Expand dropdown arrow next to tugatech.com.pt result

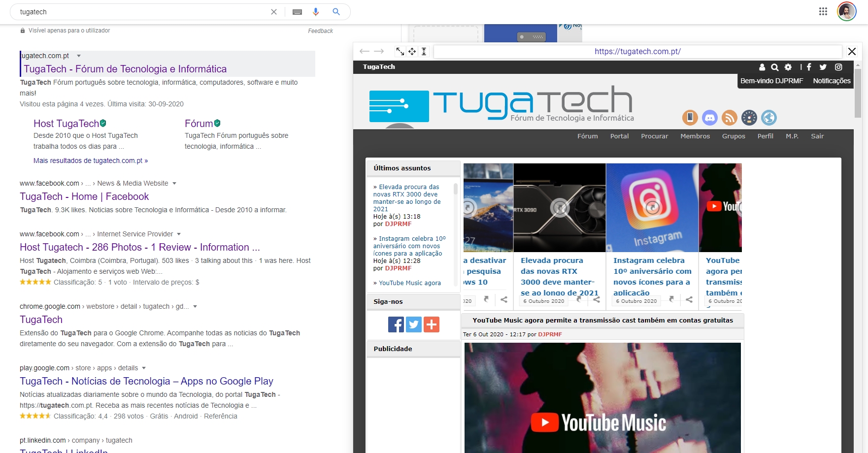tap(79, 56)
